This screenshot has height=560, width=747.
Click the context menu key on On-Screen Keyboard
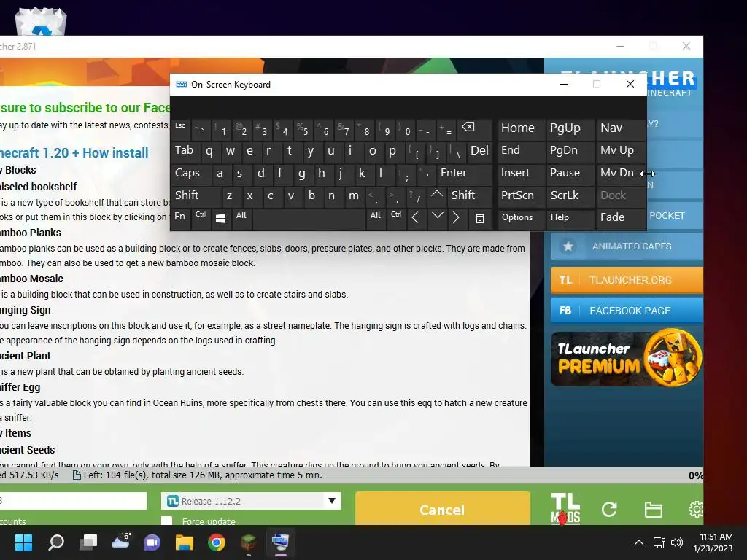pos(480,218)
